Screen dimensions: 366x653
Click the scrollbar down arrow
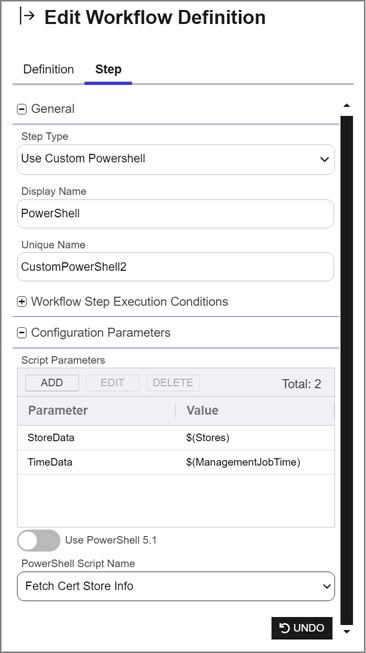coord(346,631)
